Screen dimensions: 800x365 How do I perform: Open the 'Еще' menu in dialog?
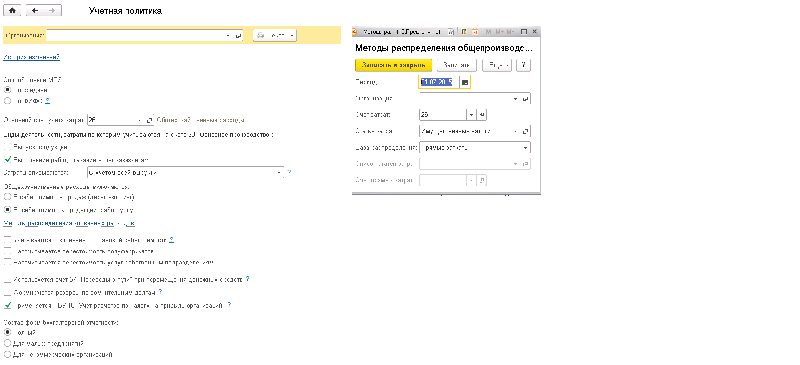497,65
